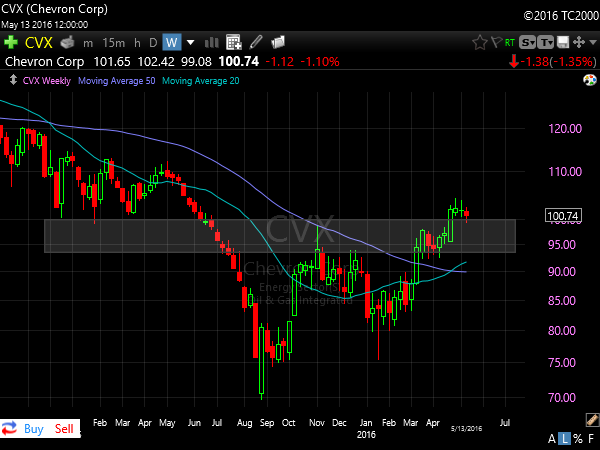The width and height of the screenshot is (600, 450).
Task: Click the CVX ticker symbol
Action: point(39,42)
